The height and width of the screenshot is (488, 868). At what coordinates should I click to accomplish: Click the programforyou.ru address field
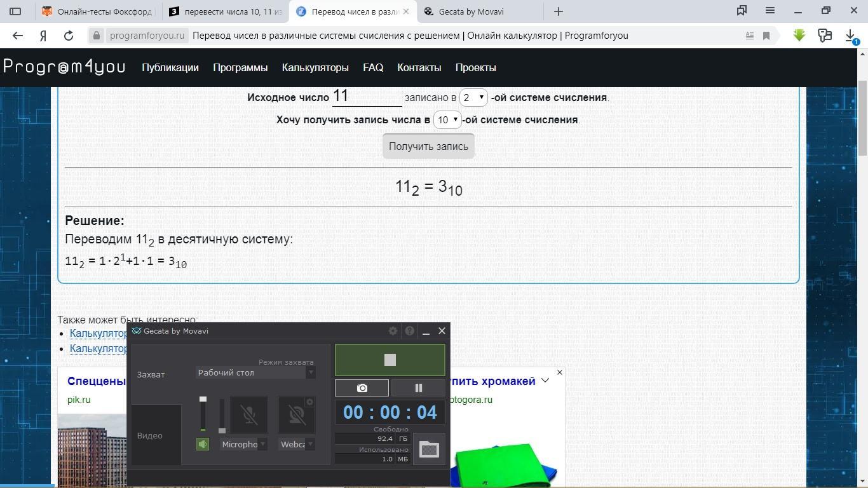click(x=147, y=36)
